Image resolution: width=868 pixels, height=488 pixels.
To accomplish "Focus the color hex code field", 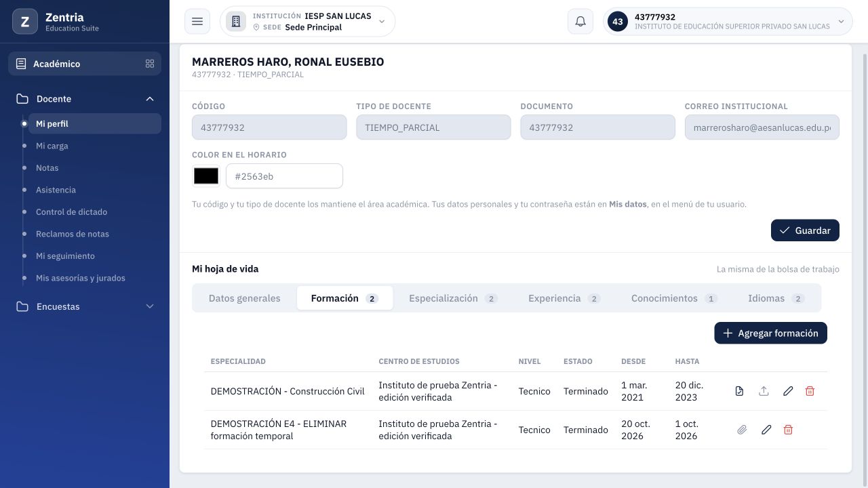I will click(284, 176).
